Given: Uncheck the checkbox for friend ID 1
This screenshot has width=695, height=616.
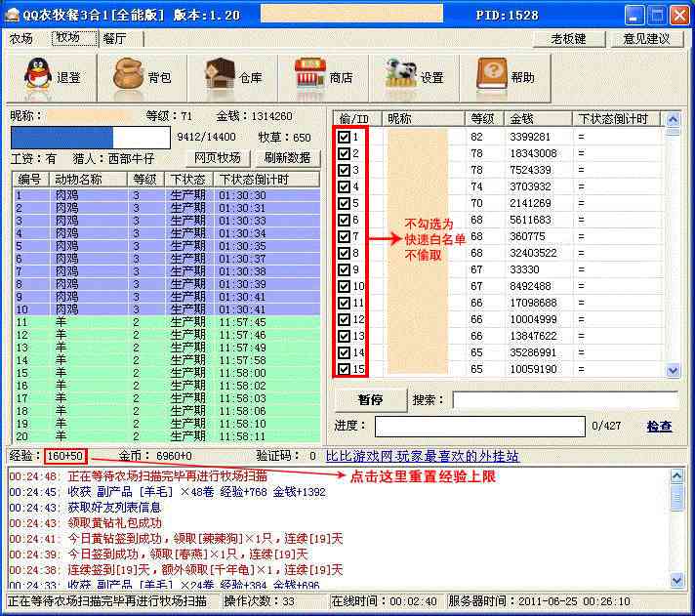Looking at the screenshot, I should pos(345,137).
